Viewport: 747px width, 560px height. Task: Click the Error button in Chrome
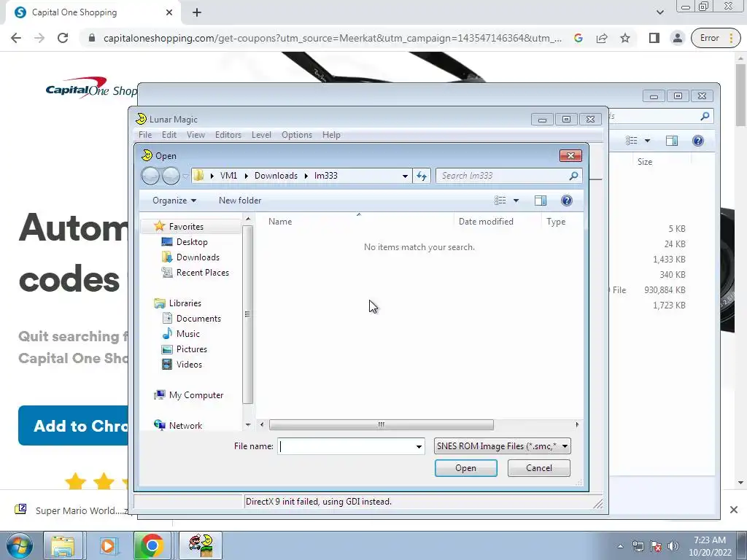(x=716, y=38)
